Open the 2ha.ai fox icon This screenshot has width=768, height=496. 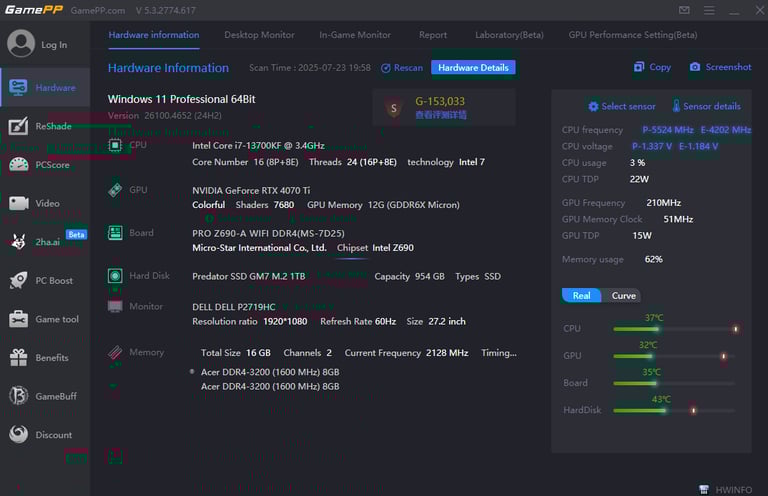pos(19,241)
